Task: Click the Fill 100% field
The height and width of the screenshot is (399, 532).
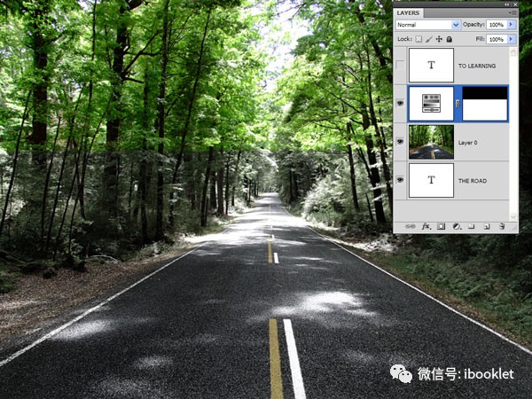Action: tap(497, 39)
